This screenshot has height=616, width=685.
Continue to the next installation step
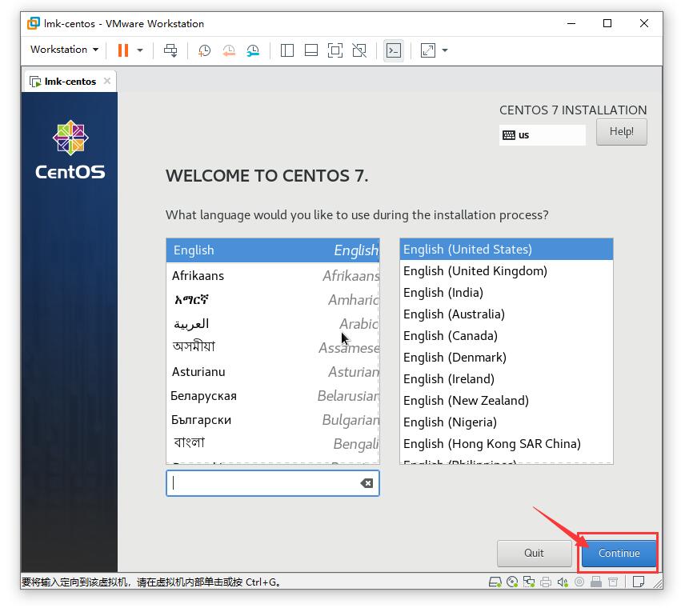coord(619,553)
